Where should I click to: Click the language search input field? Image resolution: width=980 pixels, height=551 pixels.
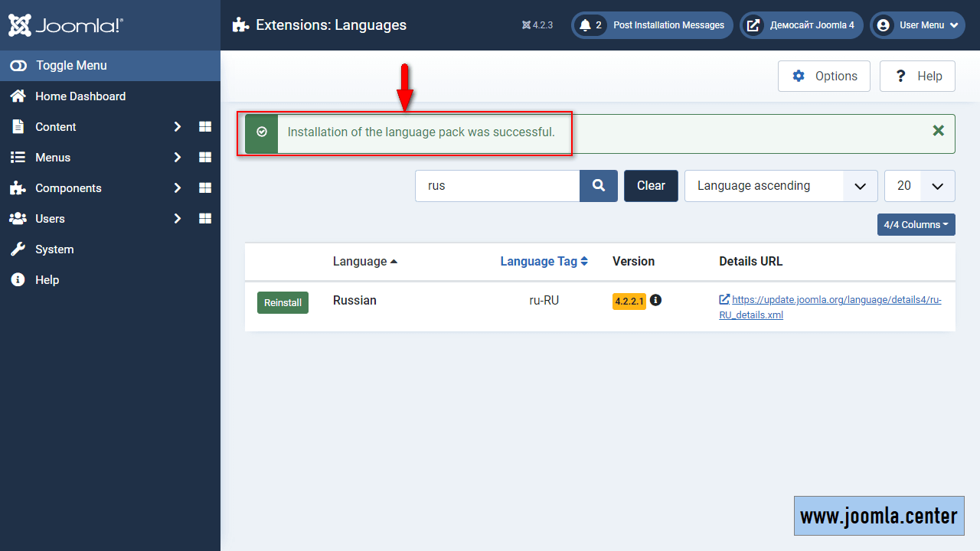tap(497, 186)
